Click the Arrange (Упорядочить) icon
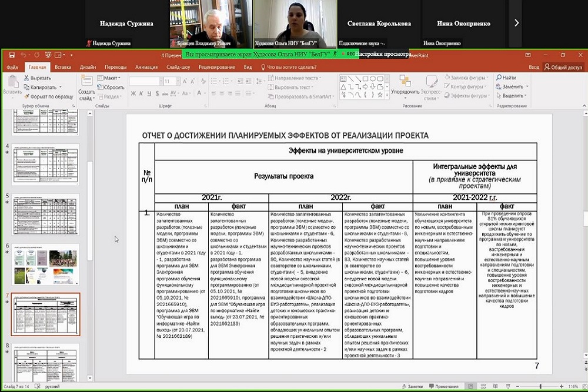The height and width of the screenshot is (392, 588). click(404, 81)
